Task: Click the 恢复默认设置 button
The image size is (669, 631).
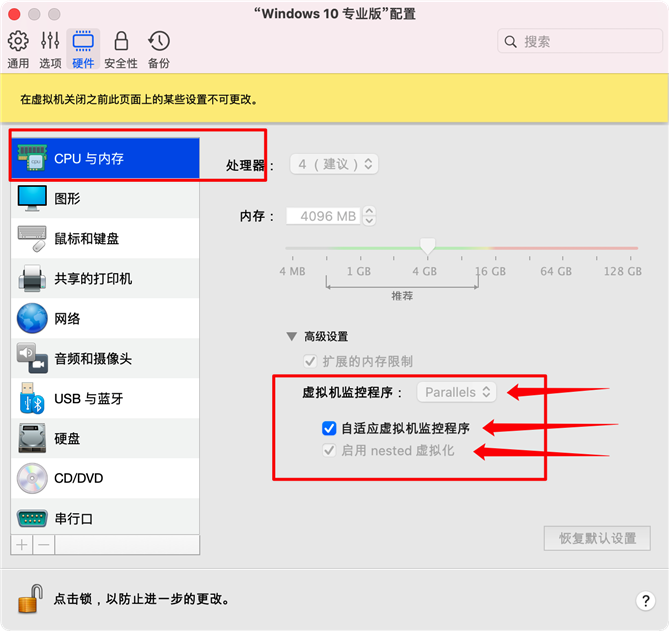Action: tap(597, 538)
